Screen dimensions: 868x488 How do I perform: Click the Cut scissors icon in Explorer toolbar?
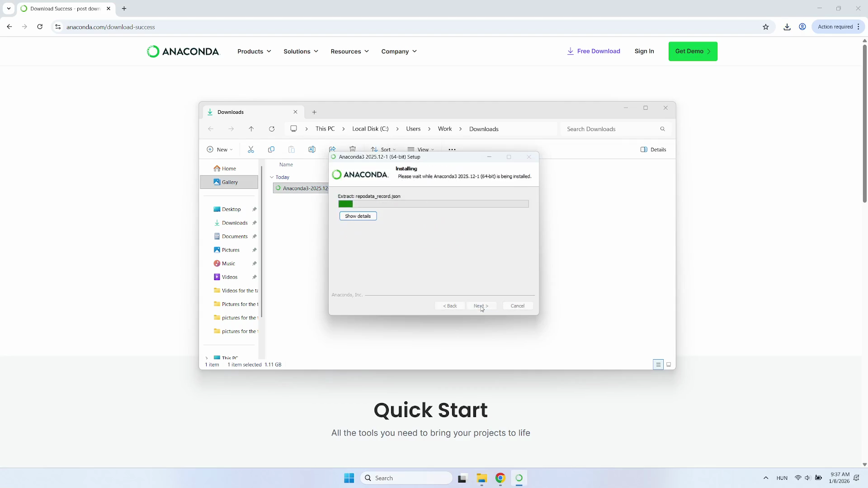click(x=251, y=150)
